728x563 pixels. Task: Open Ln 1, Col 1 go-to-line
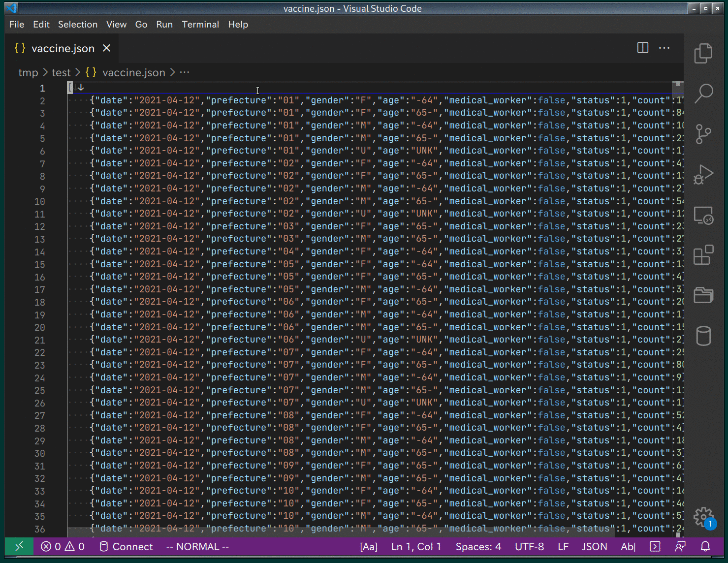(416, 546)
